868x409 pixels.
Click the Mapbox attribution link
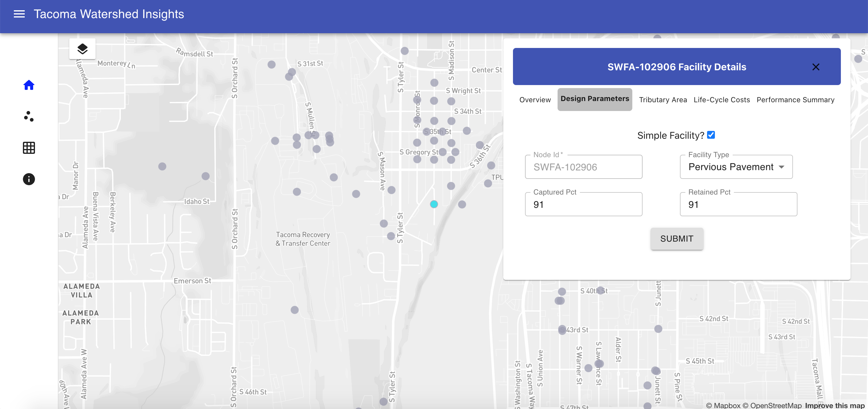pos(723,405)
